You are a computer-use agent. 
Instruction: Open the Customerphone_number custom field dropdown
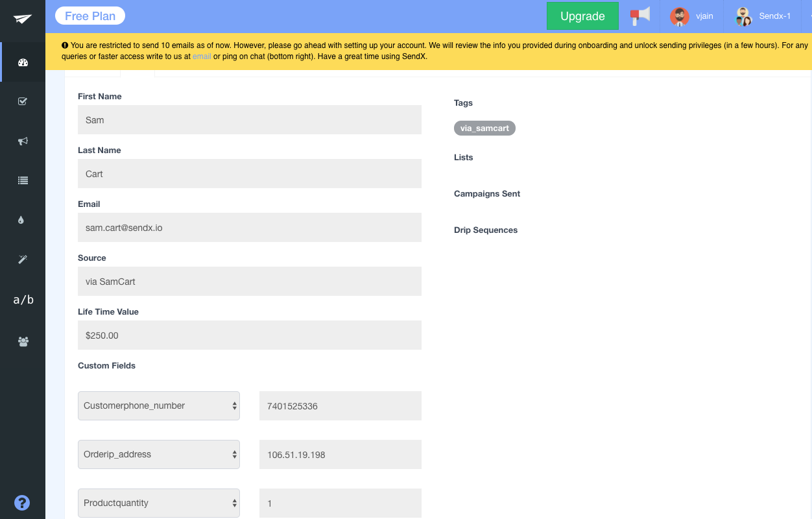click(159, 405)
